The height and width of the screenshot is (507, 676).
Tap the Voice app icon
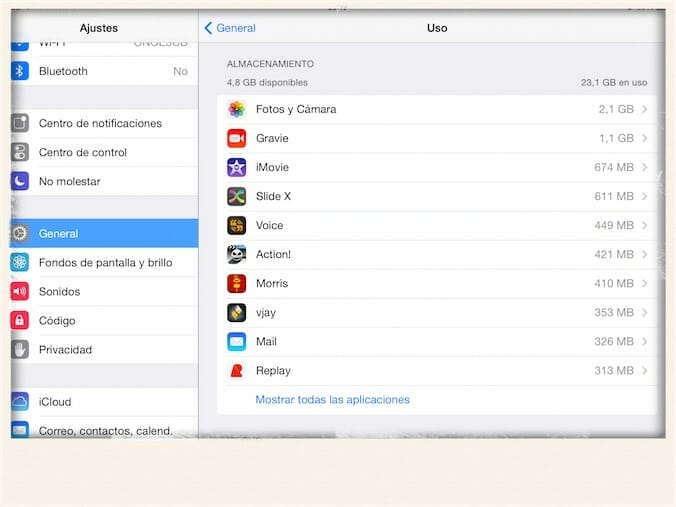237,225
